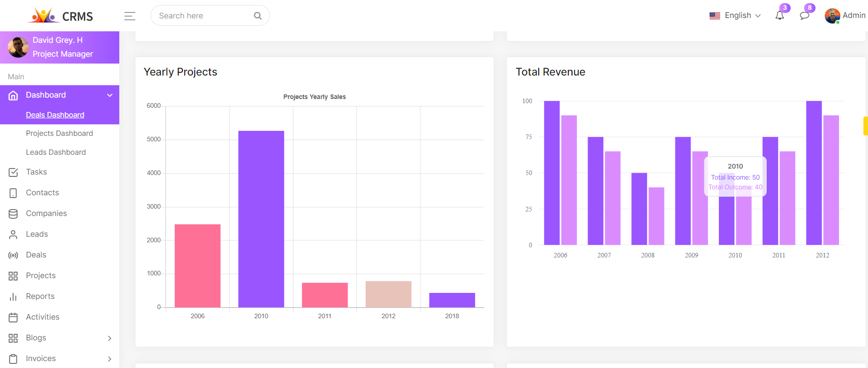Click the search magnifier icon
The image size is (868, 368).
[258, 16]
